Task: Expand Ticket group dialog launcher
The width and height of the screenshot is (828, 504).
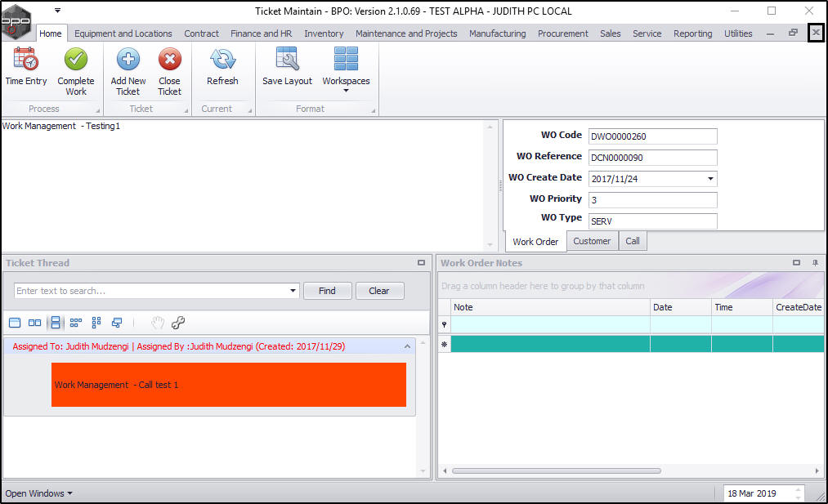Action: pyautogui.click(x=186, y=111)
